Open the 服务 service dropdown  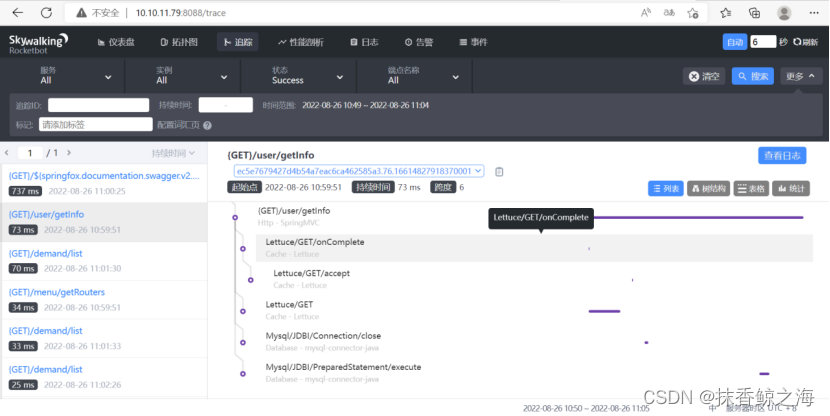point(76,76)
